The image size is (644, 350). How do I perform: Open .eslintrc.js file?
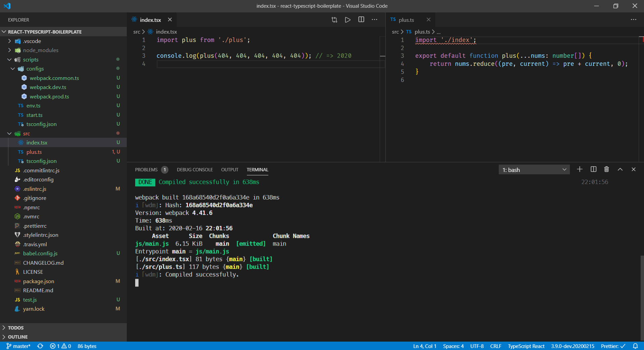pos(63,189)
